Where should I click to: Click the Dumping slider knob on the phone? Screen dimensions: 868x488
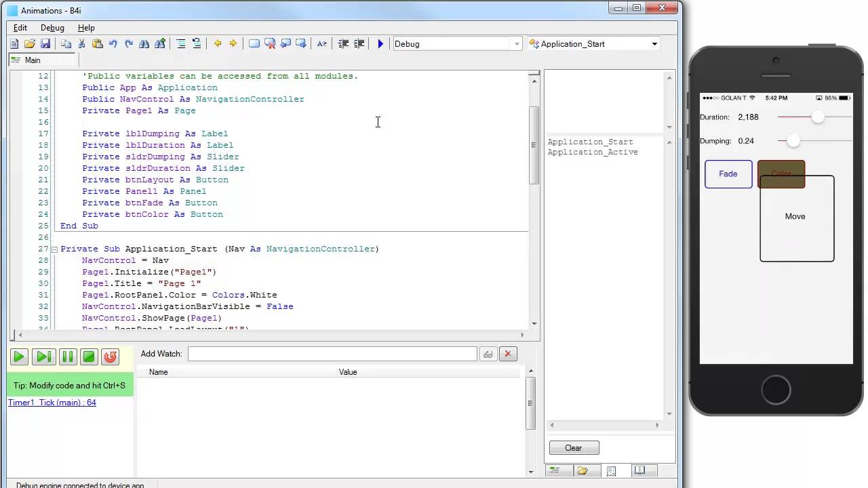pos(793,141)
